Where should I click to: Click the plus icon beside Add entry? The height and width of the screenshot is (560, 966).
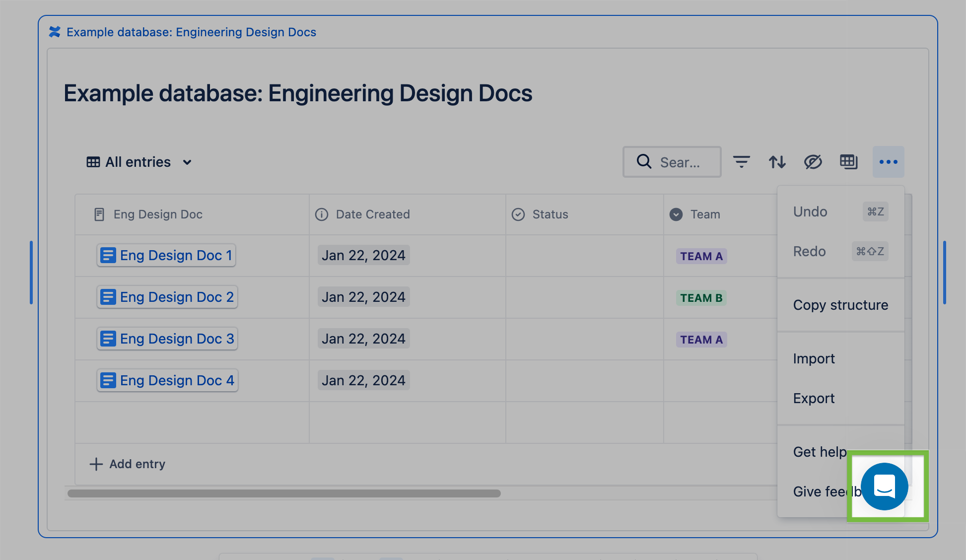pos(96,464)
